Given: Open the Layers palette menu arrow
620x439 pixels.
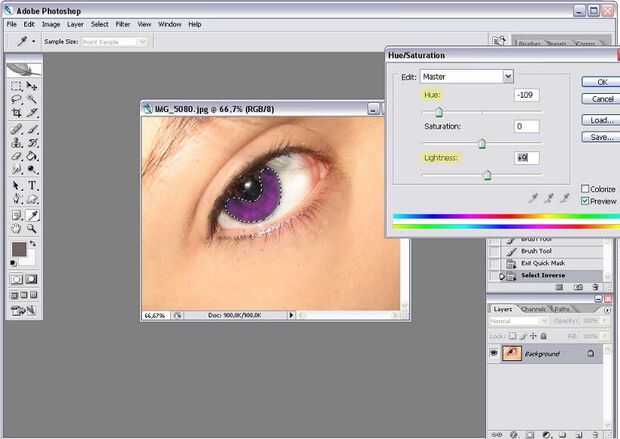Looking at the screenshot, I should 607,310.
